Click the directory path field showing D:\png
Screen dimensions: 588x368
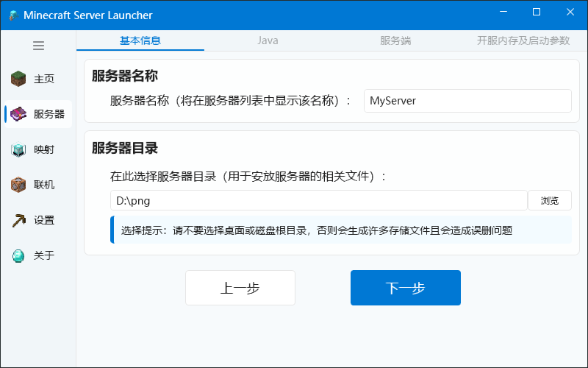point(318,200)
